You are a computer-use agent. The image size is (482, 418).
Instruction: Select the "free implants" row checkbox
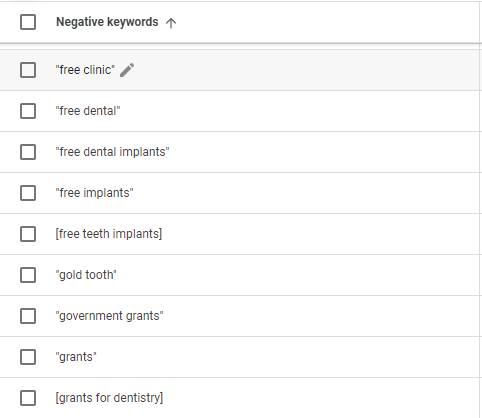pyautogui.click(x=28, y=193)
